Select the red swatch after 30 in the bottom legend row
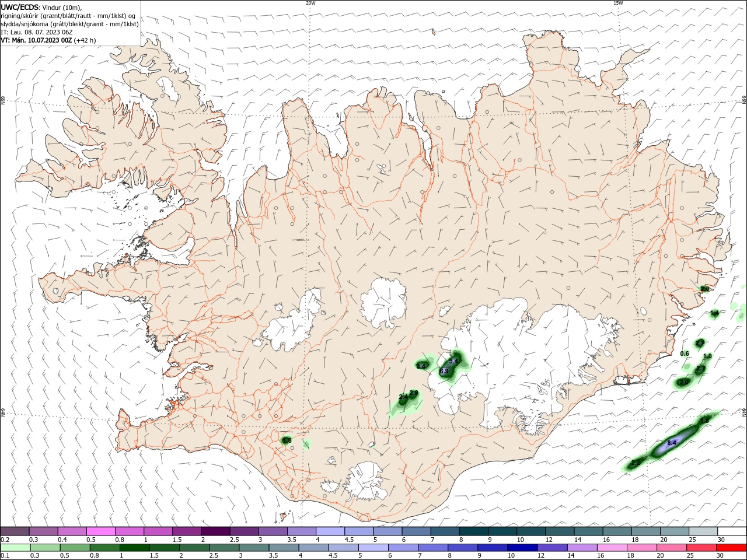Viewport: 747px width, 560px height. coord(732,548)
